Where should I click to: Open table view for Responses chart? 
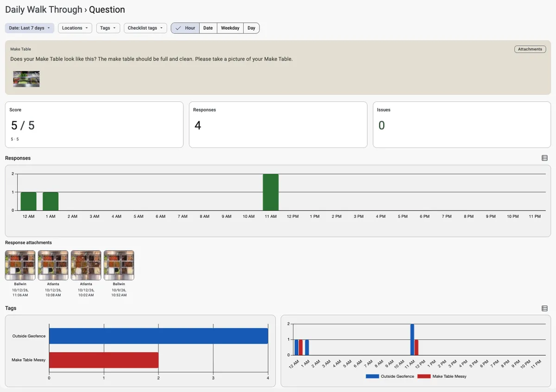tap(544, 158)
